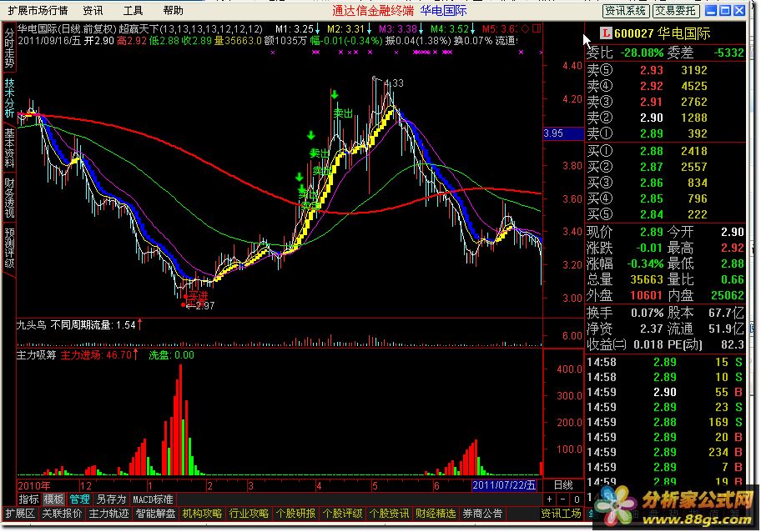Click the 模板 button below the chart
Image resolution: width=761 pixels, height=532 pixels.
53,499
